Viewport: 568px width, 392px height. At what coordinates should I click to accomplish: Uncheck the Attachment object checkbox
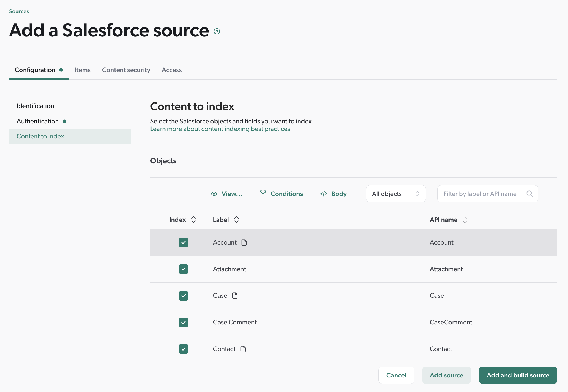pyautogui.click(x=183, y=269)
